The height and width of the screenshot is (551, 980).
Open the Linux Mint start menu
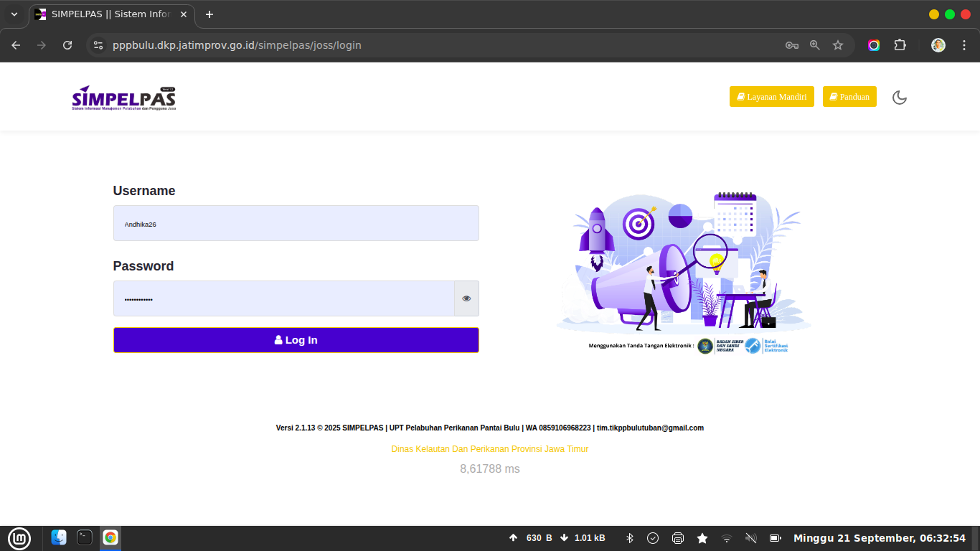pos(19,538)
